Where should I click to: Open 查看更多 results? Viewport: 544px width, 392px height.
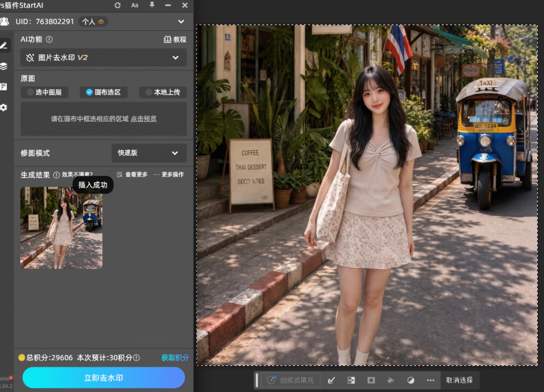pyautogui.click(x=132, y=175)
